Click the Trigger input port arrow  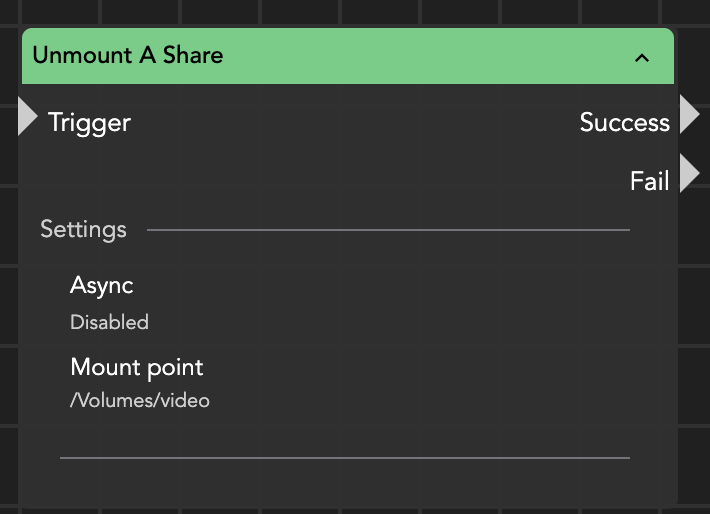pos(28,116)
